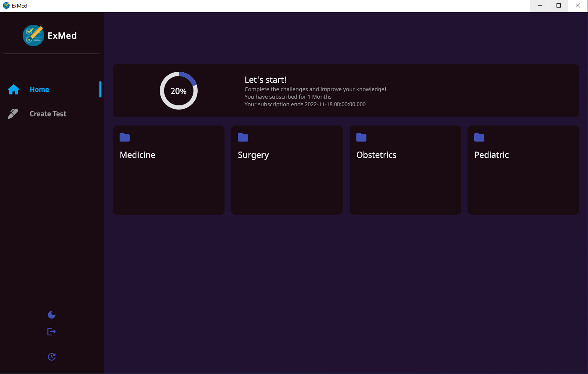Click the 20% progress circle

[179, 91]
